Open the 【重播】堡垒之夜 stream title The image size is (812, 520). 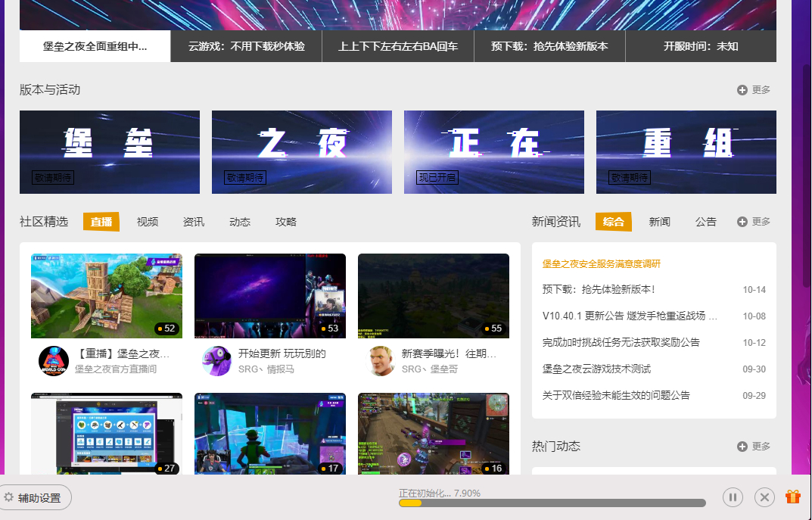coord(123,353)
